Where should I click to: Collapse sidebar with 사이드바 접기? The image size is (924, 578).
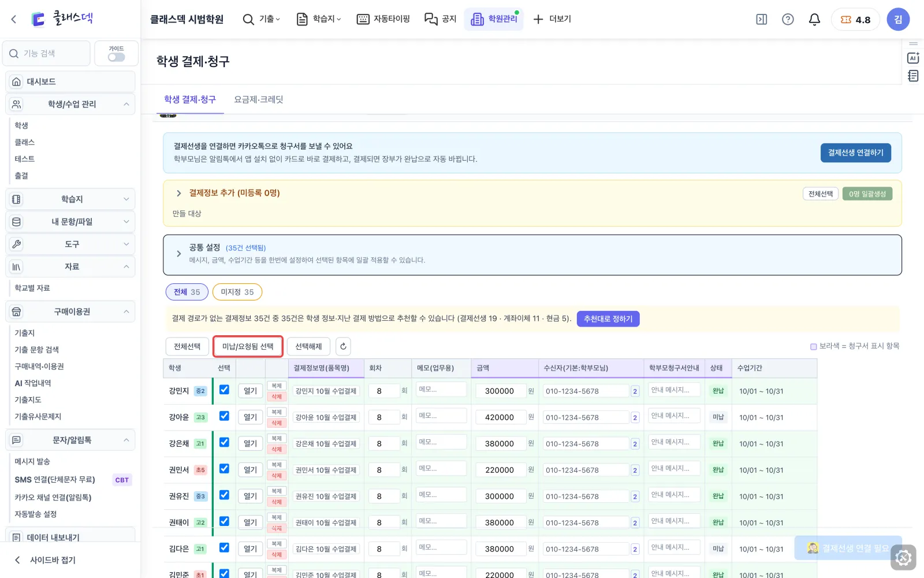45,560
